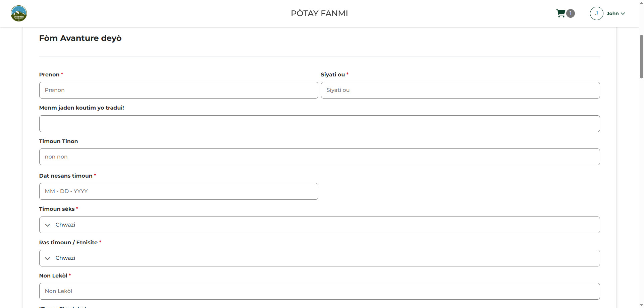Screen dimensions: 644x308
Task: Select the Timoun Tinon input box
Action: tap(319, 157)
